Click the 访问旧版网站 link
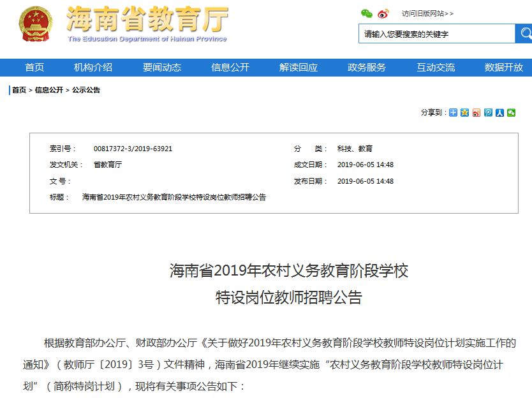Screen dimensions: 532x398 (x=427, y=13)
